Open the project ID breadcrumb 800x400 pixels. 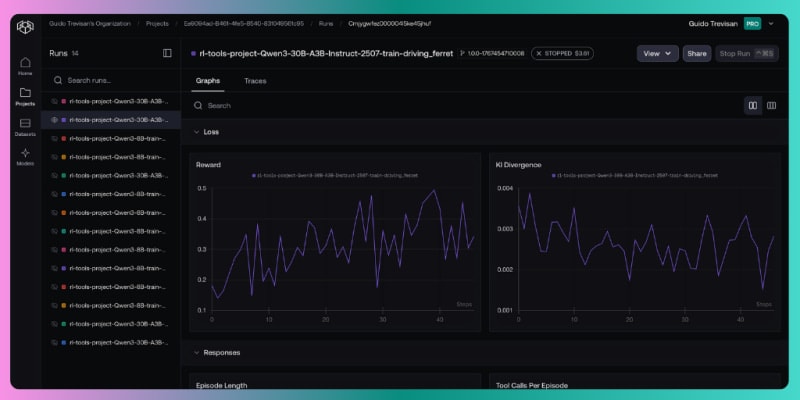243,23
